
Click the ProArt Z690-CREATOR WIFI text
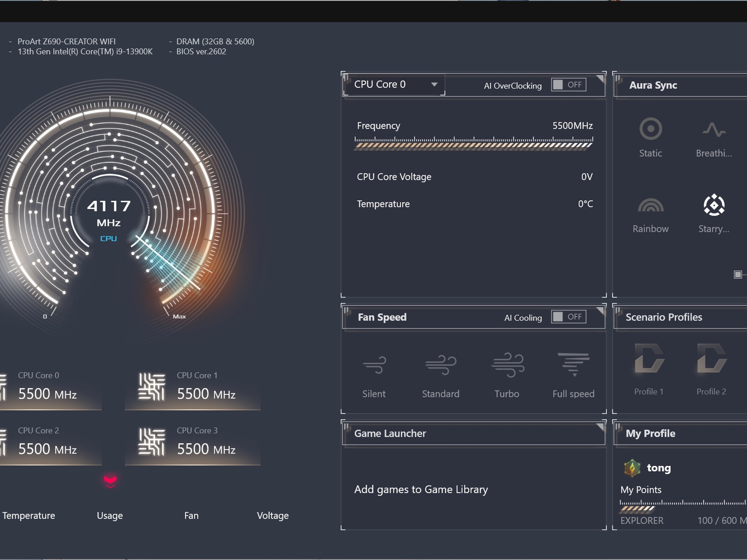(x=66, y=42)
